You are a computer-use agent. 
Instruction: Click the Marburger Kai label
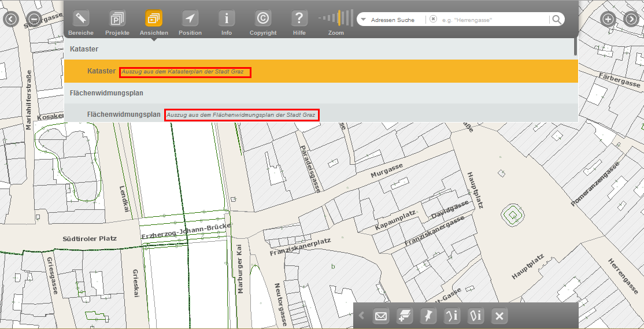(240, 269)
